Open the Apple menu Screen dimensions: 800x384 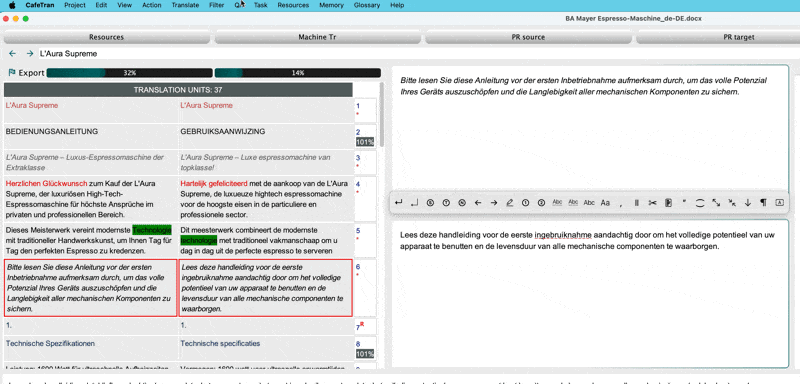(x=12, y=5)
